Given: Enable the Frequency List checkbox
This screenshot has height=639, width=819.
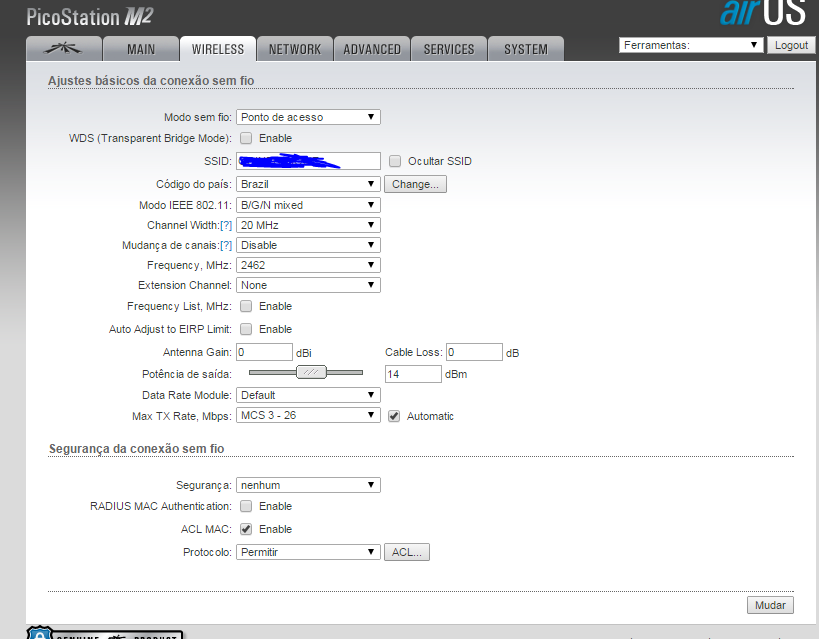Looking at the screenshot, I should [x=246, y=306].
